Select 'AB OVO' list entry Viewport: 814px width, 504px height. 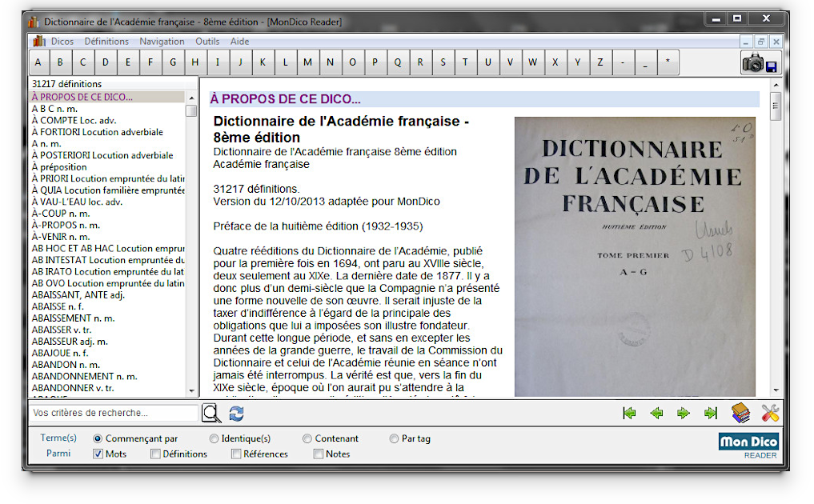click(107, 283)
